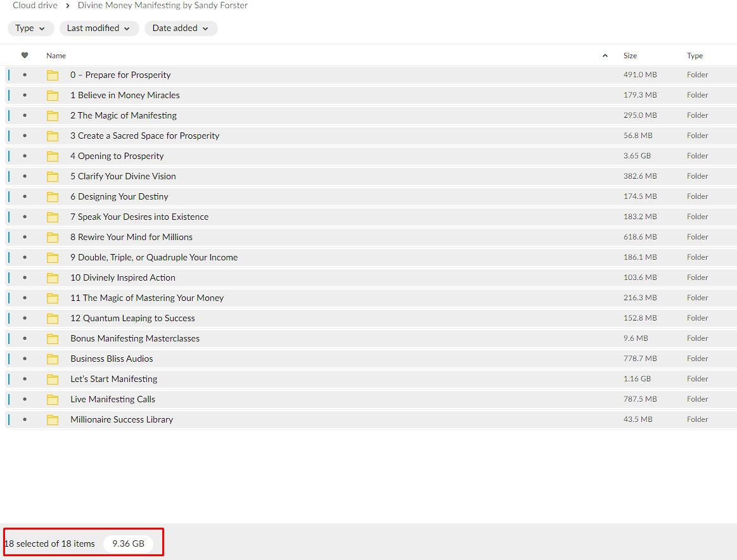Screen dimensions: 737x560
Task: Toggle favorite dot for Prepare for Prosperity
Action: 25,75
